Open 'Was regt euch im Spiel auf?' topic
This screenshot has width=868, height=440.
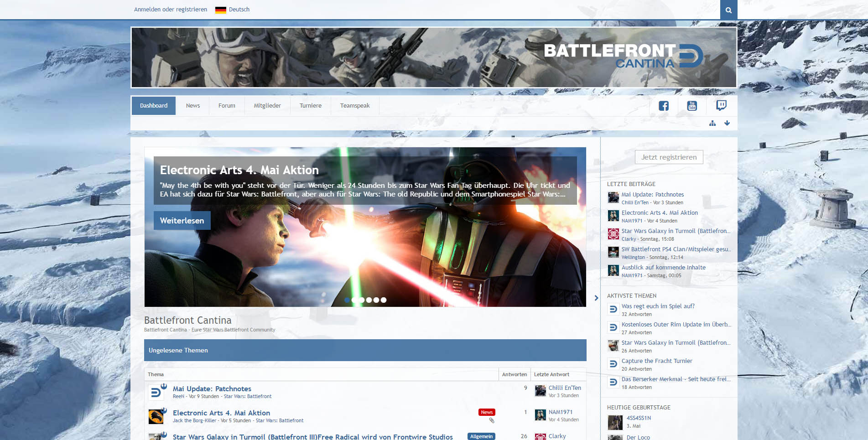658,306
